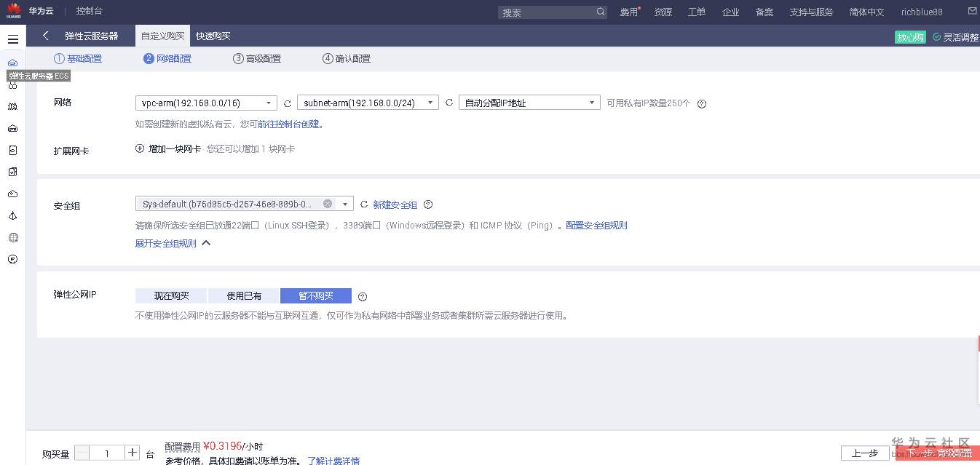Click help icon next to 暂不购买
The height and width of the screenshot is (465, 980).
(x=363, y=297)
